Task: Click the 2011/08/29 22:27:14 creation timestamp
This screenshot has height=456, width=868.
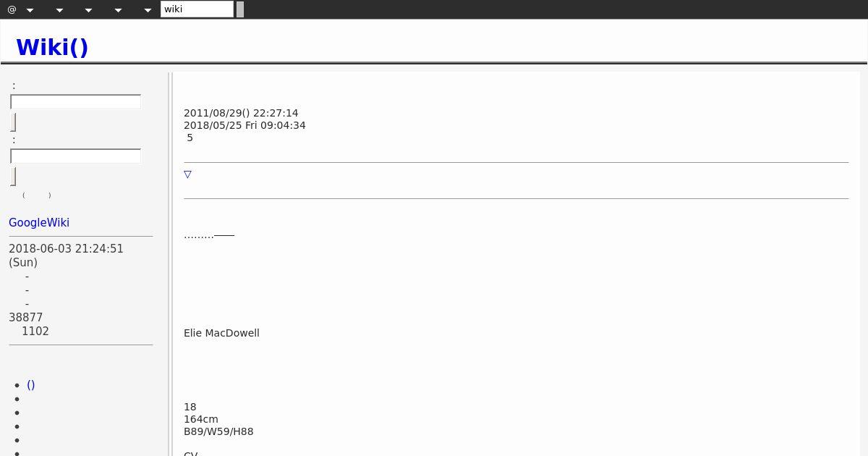Action: coord(241,113)
